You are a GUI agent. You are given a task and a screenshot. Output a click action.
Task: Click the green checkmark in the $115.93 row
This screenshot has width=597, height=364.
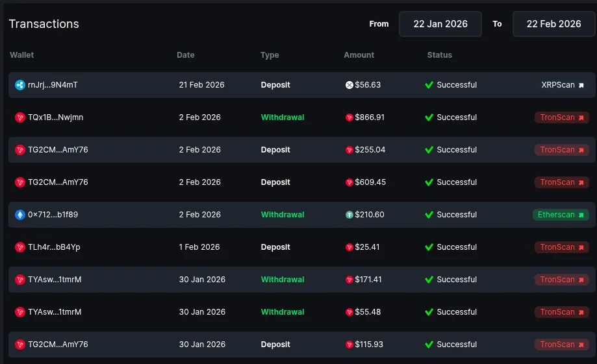(x=429, y=345)
